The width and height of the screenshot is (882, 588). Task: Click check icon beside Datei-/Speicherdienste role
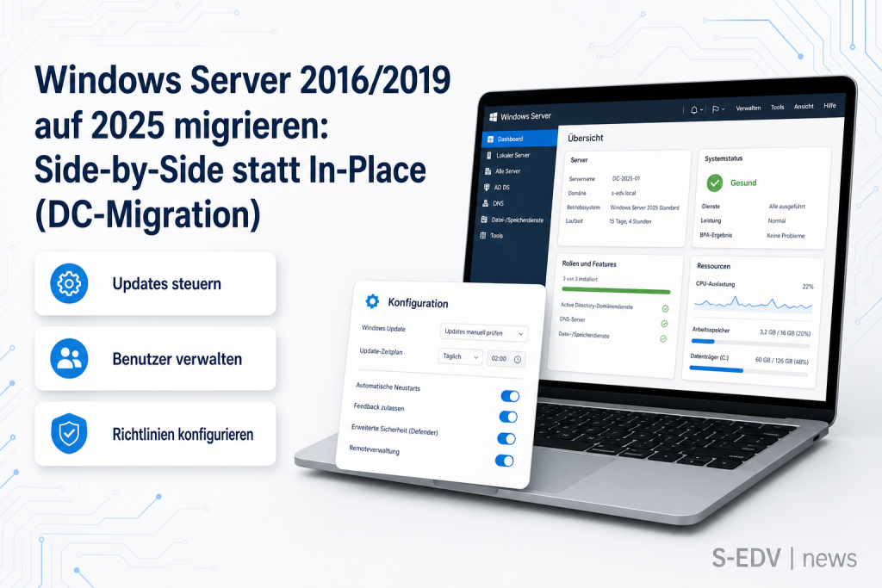pos(663,339)
